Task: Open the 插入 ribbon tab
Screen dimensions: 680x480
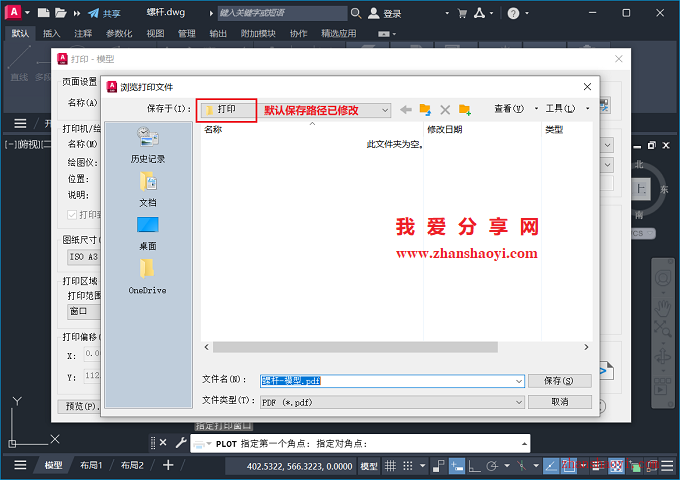Action: coord(52,33)
